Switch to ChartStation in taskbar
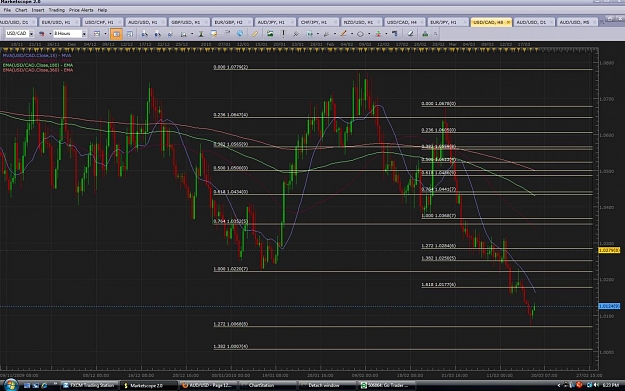 (267, 385)
